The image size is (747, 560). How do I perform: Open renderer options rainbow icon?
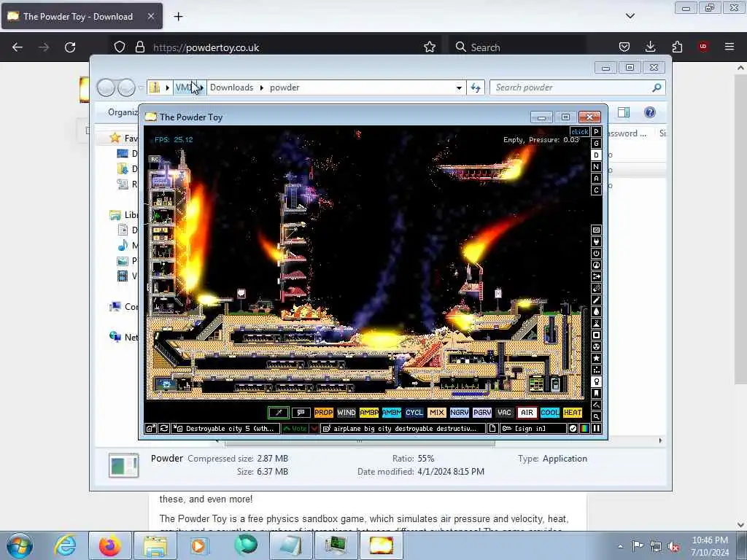click(584, 429)
